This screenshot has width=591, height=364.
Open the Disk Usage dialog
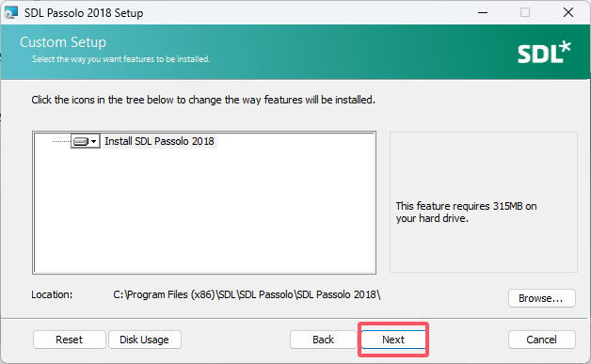click(144, 340)
